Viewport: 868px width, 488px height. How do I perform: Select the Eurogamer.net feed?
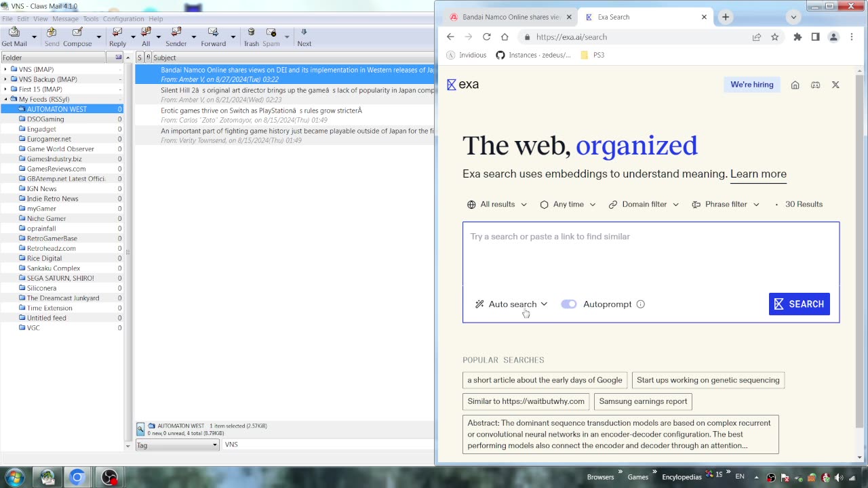[x=49, y=139]
